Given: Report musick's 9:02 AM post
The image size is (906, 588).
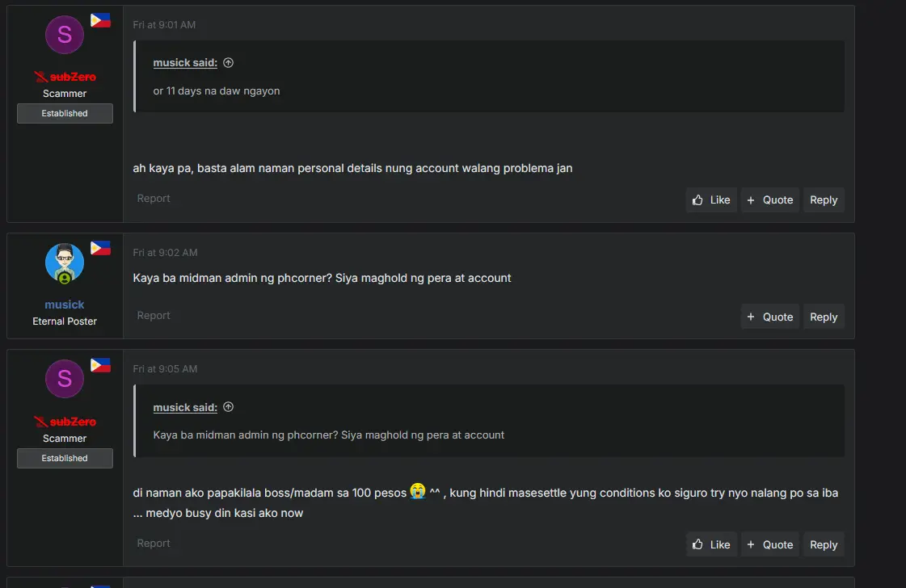Looking at the screenshot, I should click(153, 315).
